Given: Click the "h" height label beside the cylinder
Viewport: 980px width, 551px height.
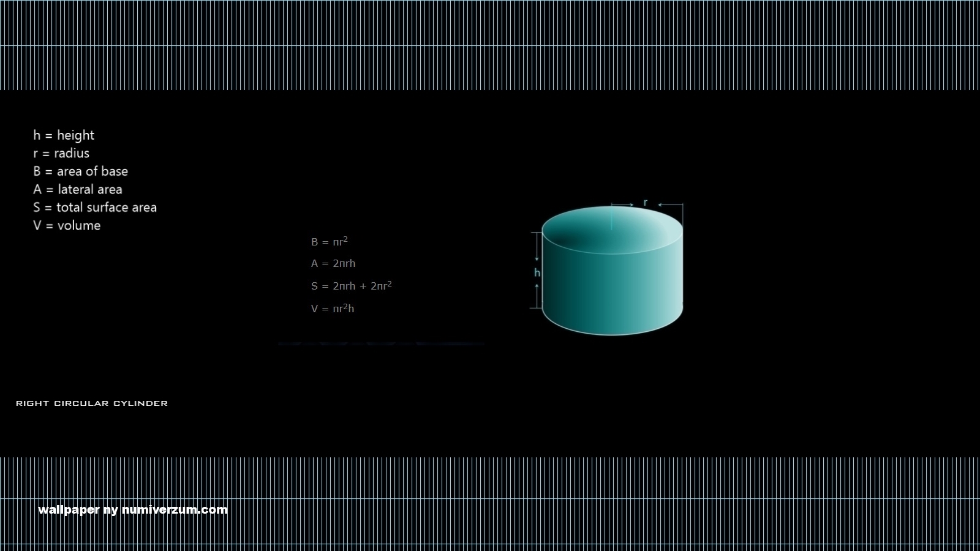Looking at the screenshot, I should (x=537, y=272).
